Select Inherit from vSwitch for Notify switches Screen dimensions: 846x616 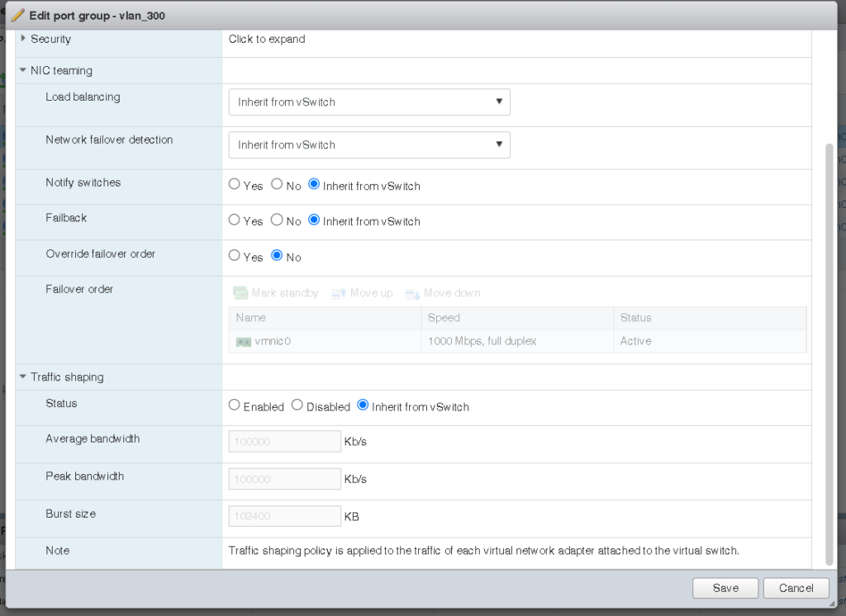(x=314, y=184)
